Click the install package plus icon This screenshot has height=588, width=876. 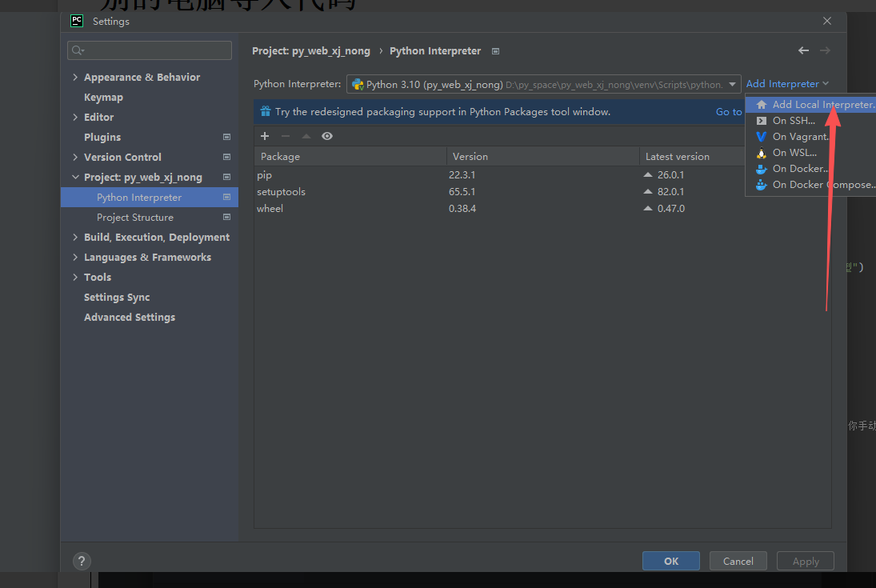tap(265, 136)
